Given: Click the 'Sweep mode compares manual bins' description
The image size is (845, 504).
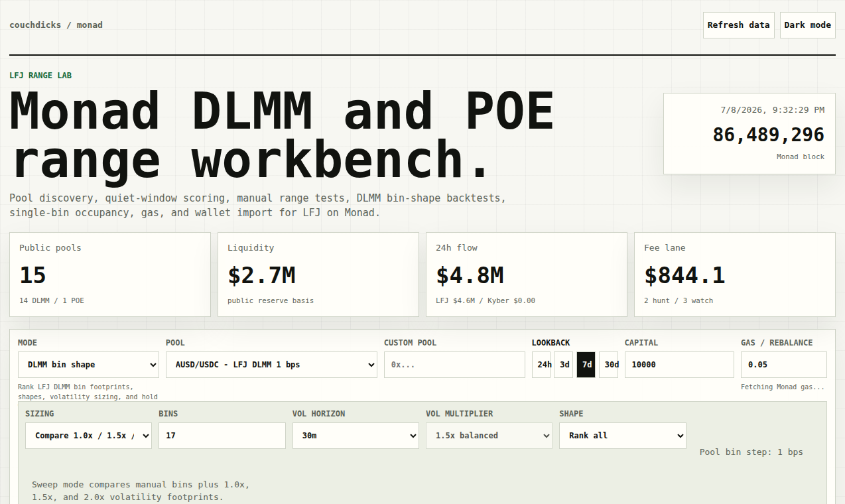Looking at the screenshot, I should (x=141, y=491).
